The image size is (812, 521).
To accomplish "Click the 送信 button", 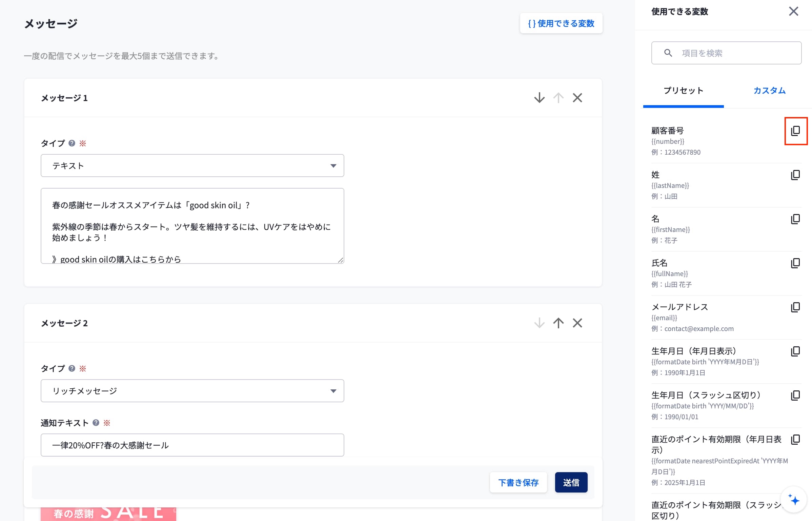I will (x=571, y=483).
